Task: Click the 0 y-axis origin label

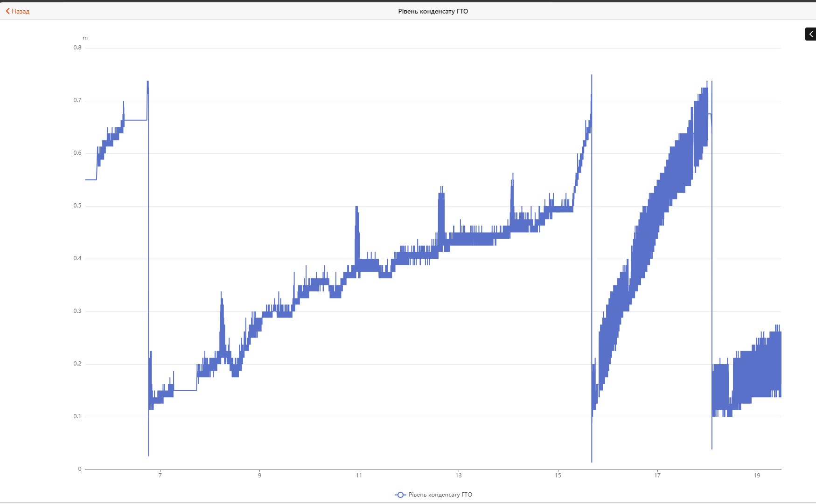Action: (80, 469)
